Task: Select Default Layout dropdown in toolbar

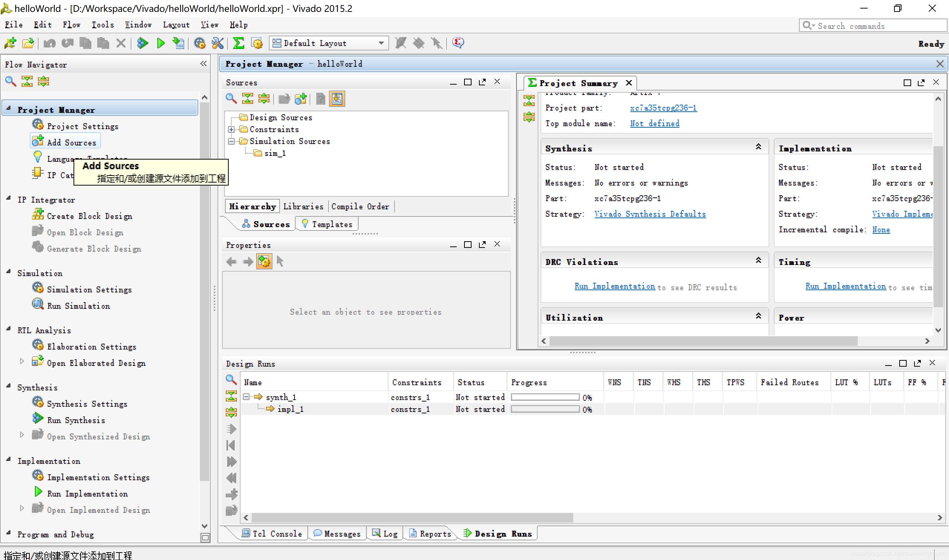Action: 327,43
